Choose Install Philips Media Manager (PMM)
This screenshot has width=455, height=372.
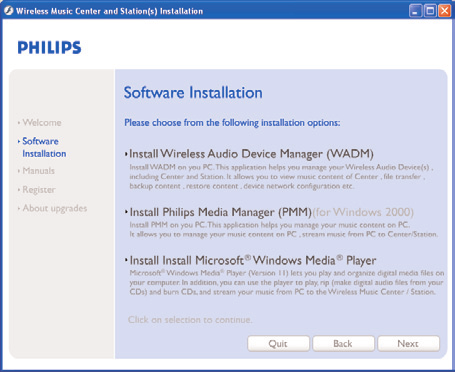tap(218, 212)
